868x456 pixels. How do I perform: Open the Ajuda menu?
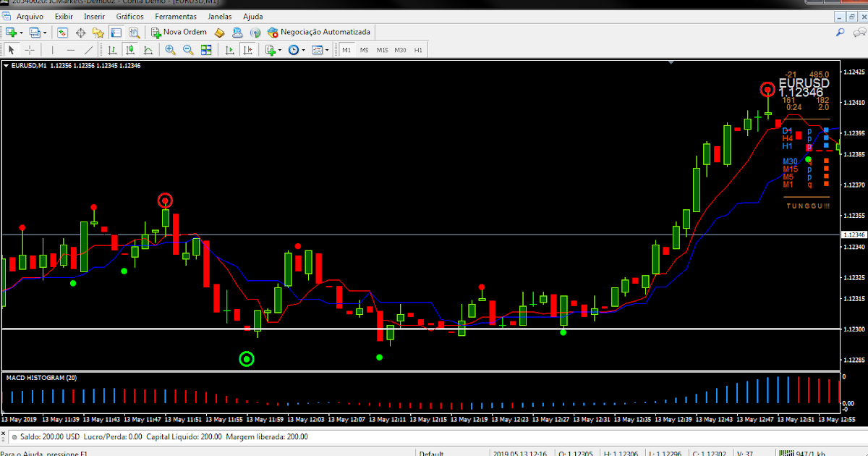(253, 16)
